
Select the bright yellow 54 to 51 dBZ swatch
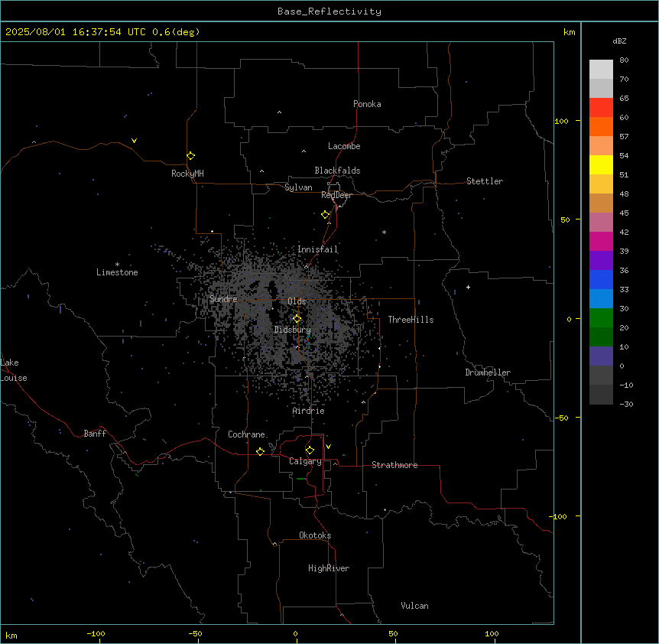click(601, 164)
